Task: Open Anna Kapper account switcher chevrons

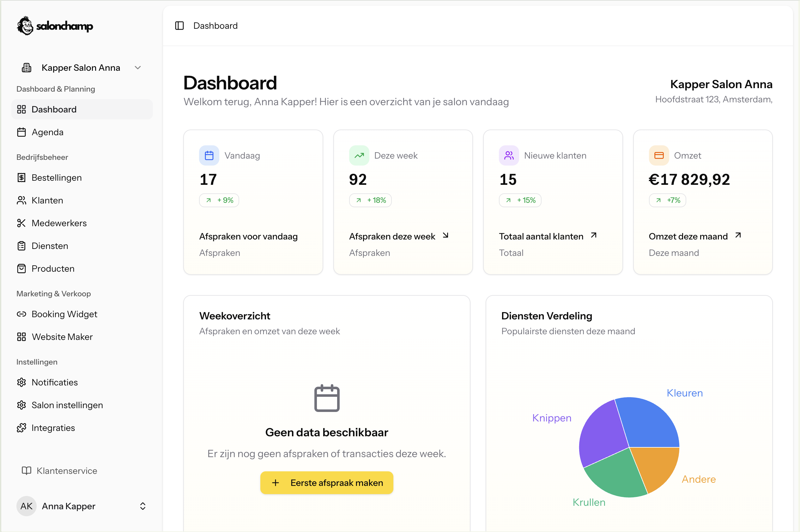Action: pos(142,506)
